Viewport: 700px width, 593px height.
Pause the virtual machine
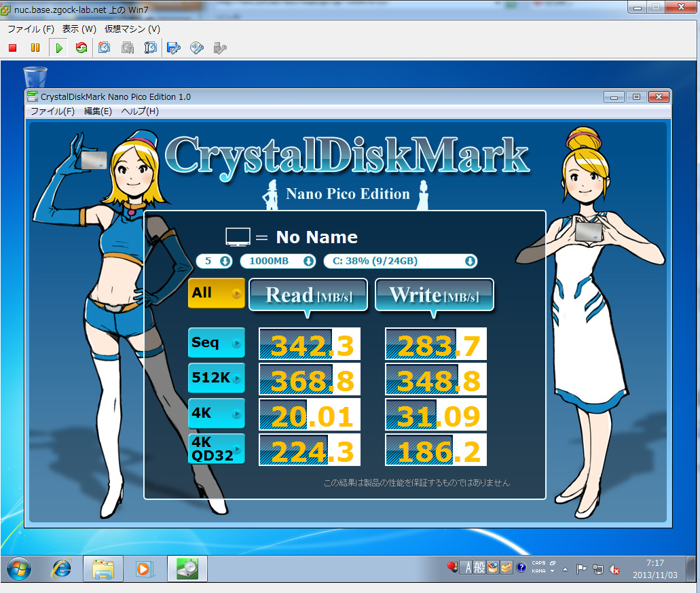pyautogui.click(x=35, y=48)
